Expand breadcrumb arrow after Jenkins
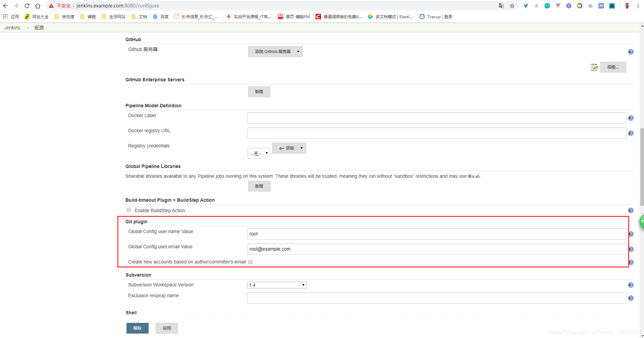The height and width of the screenshot is (338, 644). click(x=28, y=28)
